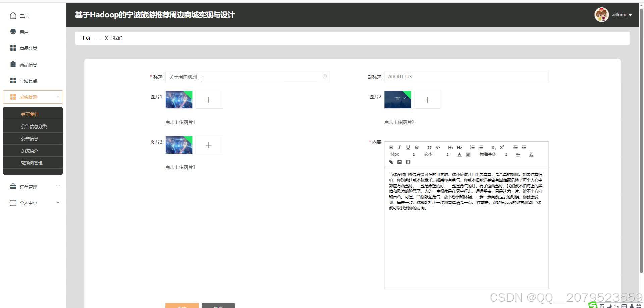Clear text formatting with Tx icon
The height and width of the screenshot is (308, 644).
click(531, 155)
